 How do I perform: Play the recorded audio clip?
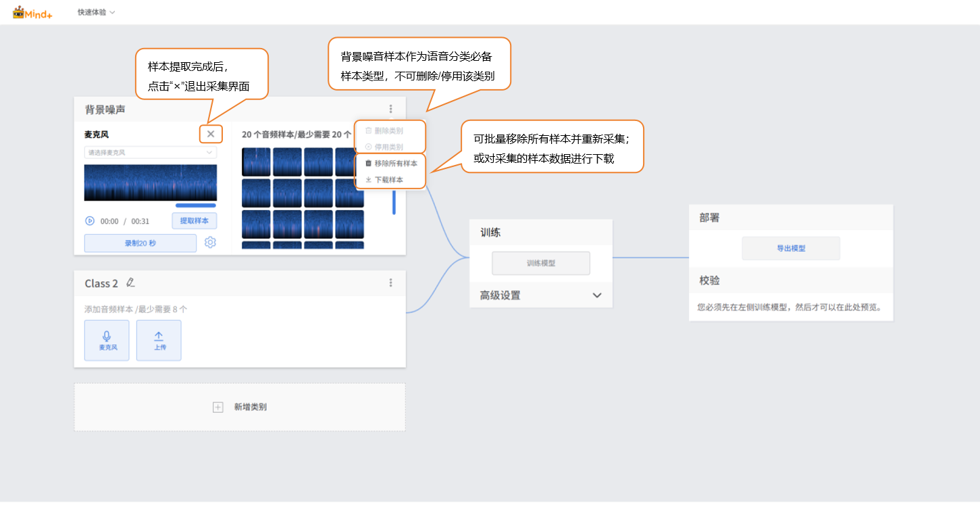[x=90, y=221]
